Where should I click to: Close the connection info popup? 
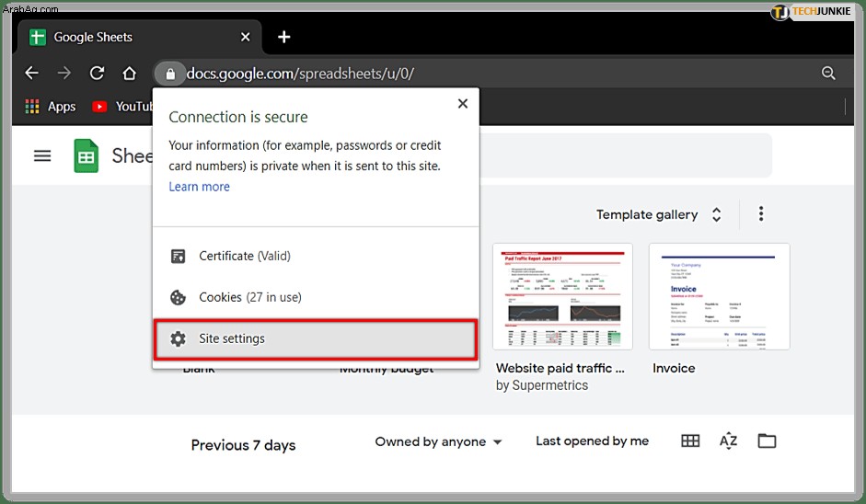point(463,103)
